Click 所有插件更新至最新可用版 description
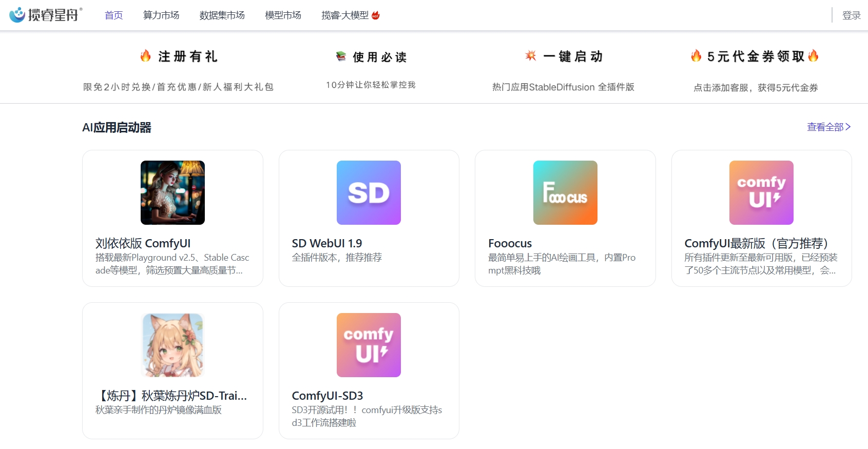868x449 pixels. pyautogui.click(x=761, y=264)
